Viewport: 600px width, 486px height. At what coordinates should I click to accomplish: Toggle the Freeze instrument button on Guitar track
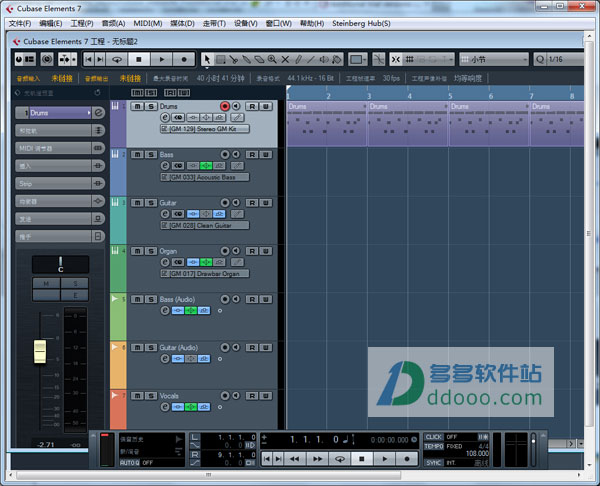click(x=237, y=214)
